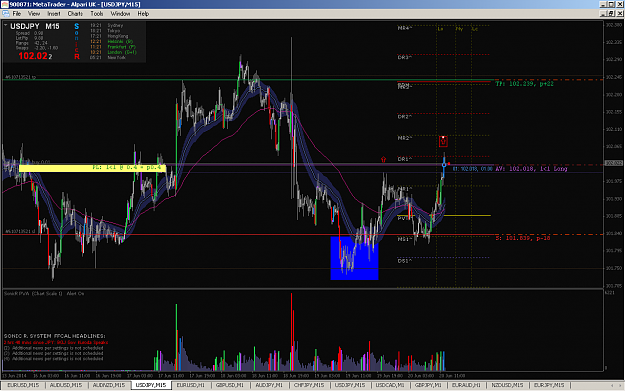Click the SONIC R. SYSTEM FFCAL HEADLINES heading
625x391 pixels.
point(55,336)
